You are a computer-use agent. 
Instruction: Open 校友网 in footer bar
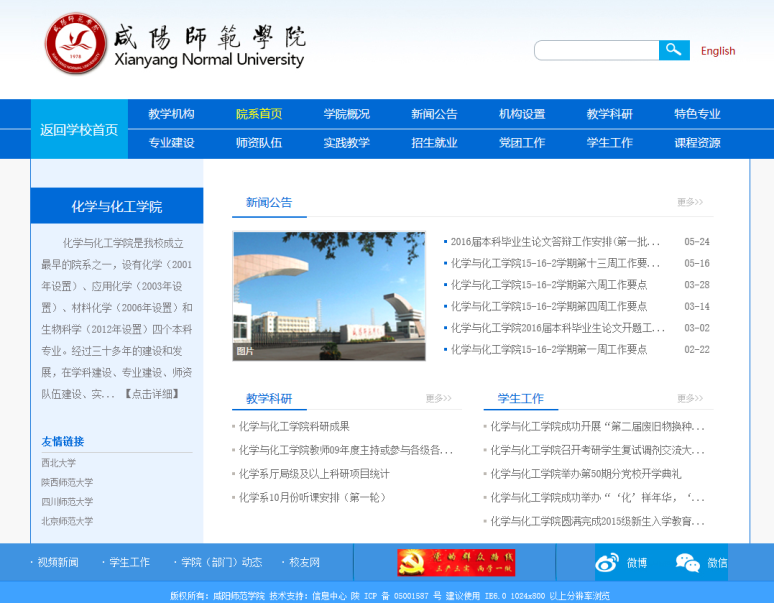[x=303, y=563]
